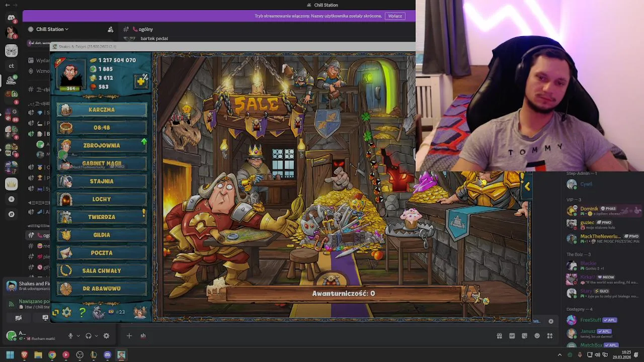Viewport: 644px width, 362px height.
Task: Open the sticker picker
Action: (x=525, y=336)
